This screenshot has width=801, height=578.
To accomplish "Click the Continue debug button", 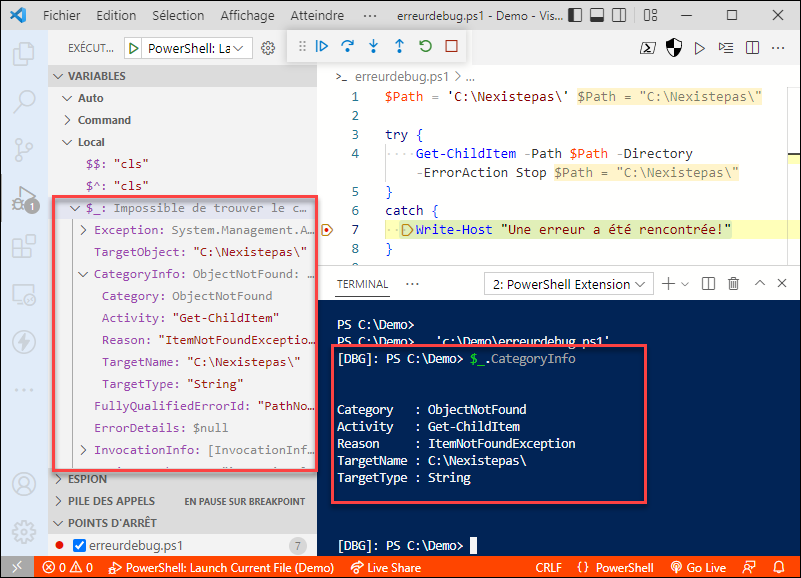I will click(x=322, y=47).
